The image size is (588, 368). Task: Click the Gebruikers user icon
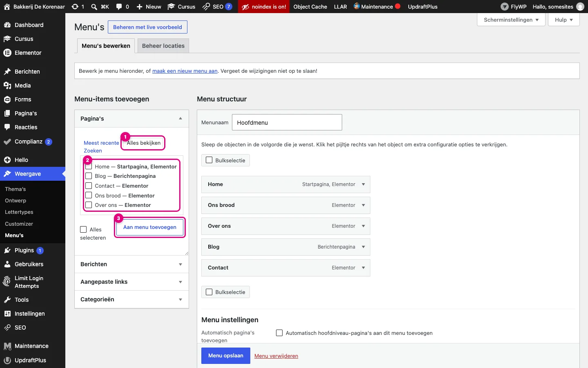[x=7, y=264]
